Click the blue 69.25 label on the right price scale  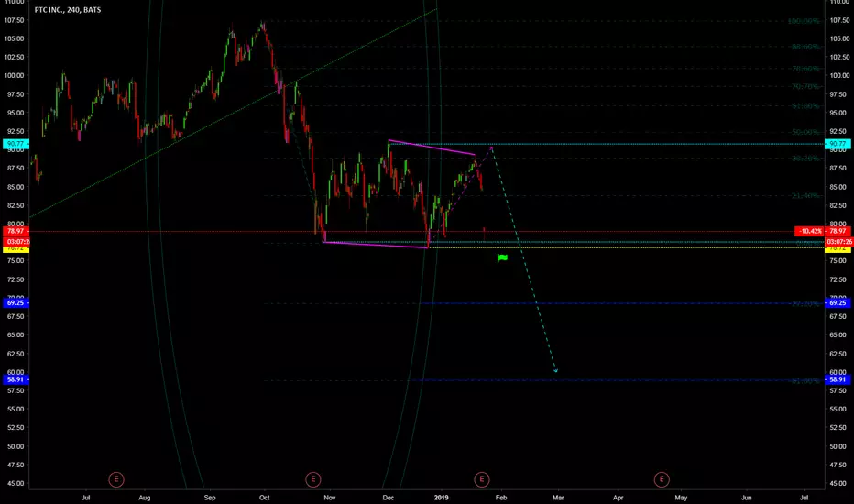pyautogui.click(x=838, y=303)
